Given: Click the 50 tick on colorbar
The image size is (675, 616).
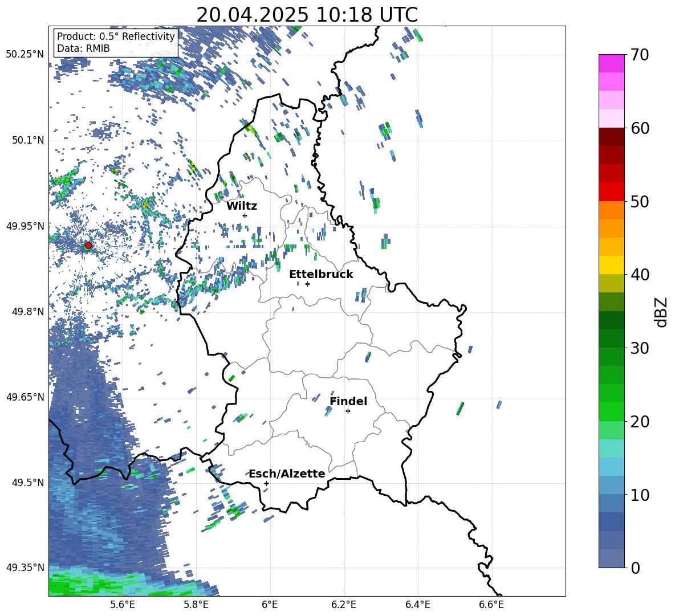Looking at the screenshot, I should tap(640, 202).
